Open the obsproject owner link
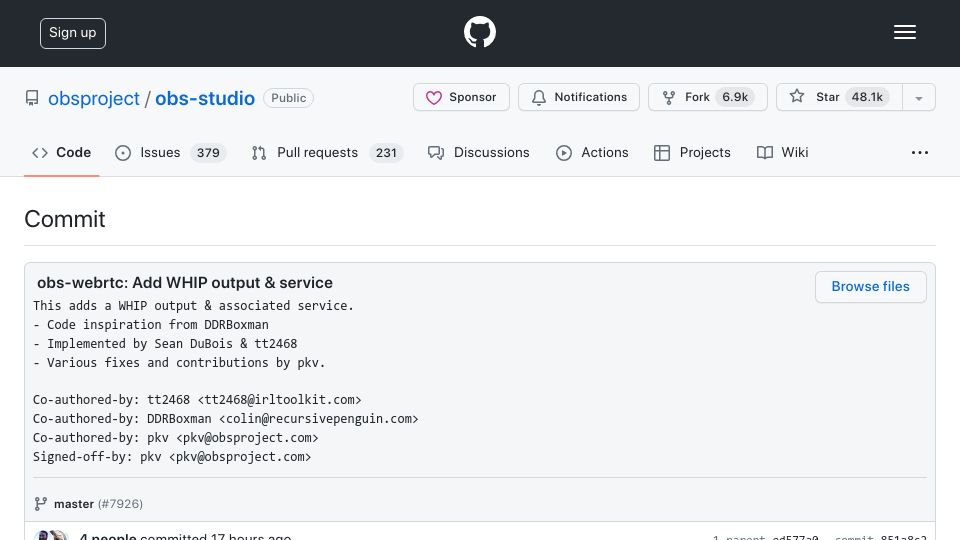The height and width of the screenshot is (540, 960). 94,98
